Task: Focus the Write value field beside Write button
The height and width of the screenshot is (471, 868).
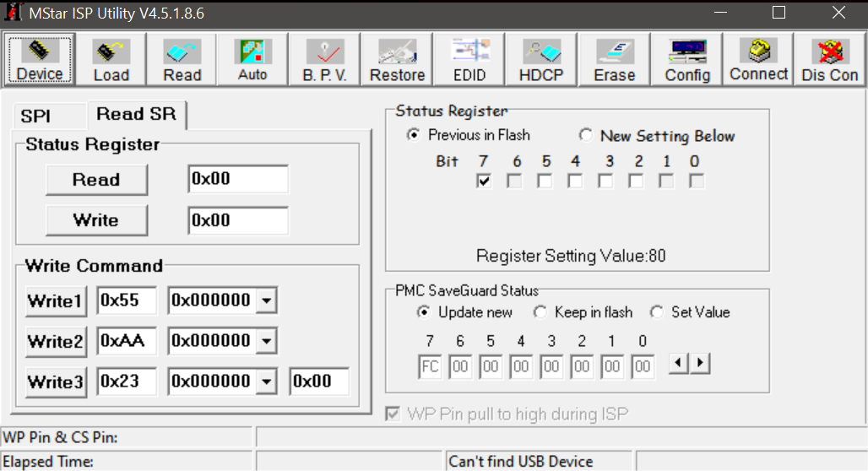Action: click(238, 220)
